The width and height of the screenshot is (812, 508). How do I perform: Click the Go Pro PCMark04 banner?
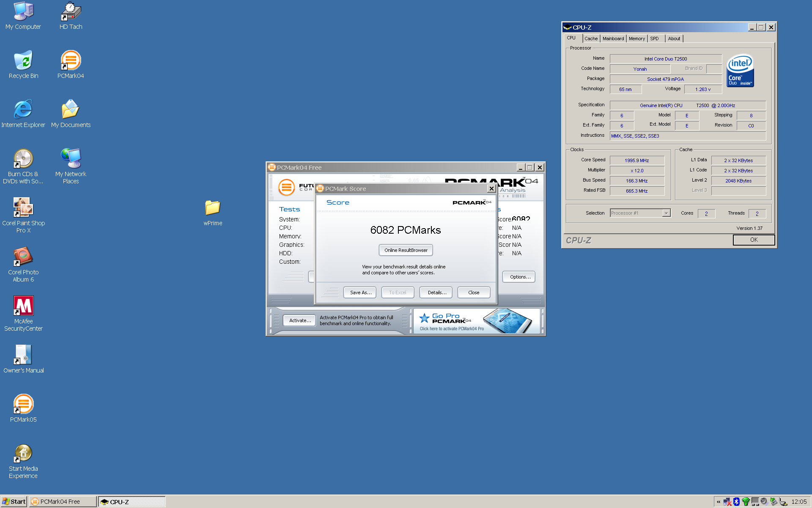[476, 321]
